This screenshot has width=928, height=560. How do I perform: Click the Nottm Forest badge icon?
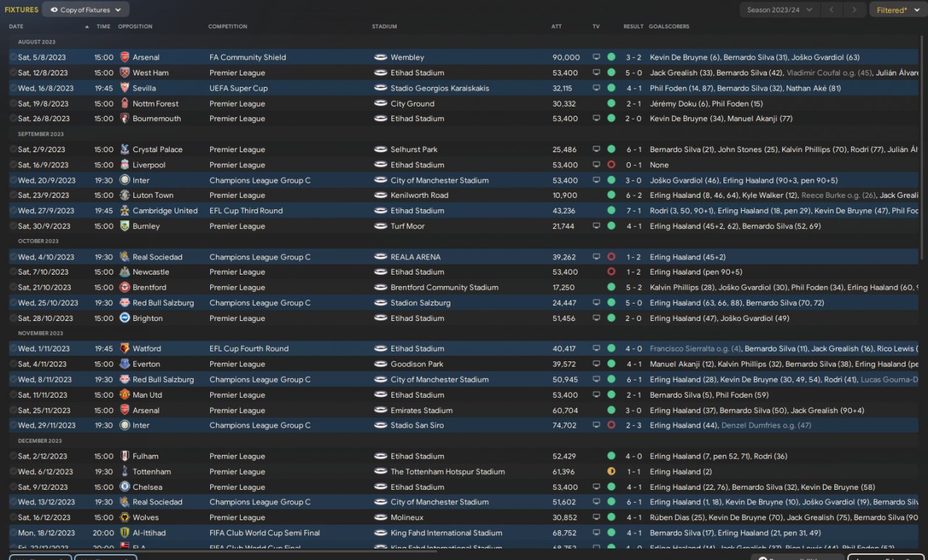coord(125,104)
